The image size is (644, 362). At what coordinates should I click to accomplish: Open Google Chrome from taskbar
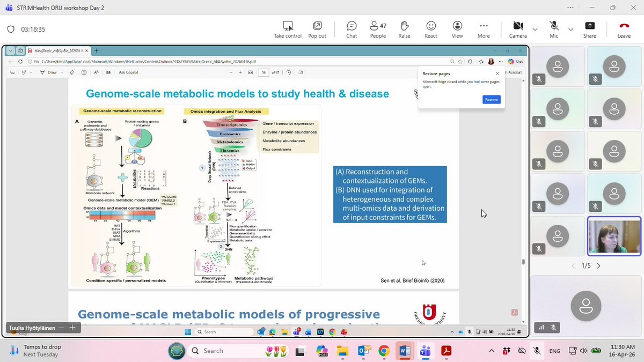[x=384, y=351]
